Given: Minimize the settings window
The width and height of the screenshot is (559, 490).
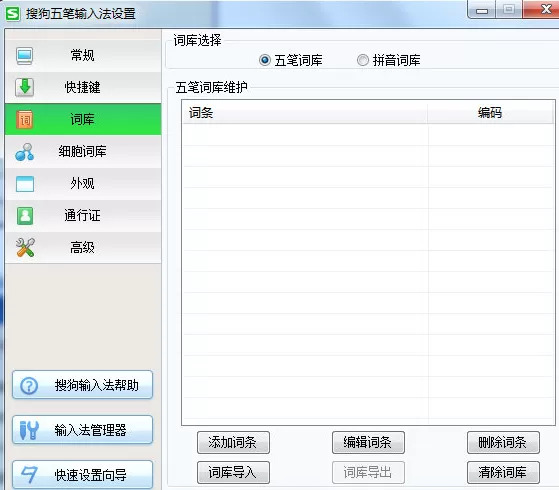Looking at the screenshot, I should pos(481,10).
